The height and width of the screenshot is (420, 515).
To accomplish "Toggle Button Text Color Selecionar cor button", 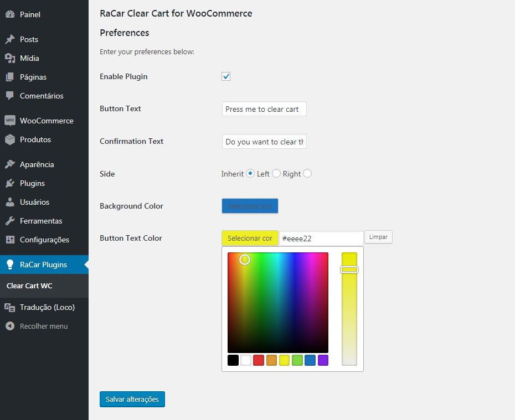I will pos(250,238).
